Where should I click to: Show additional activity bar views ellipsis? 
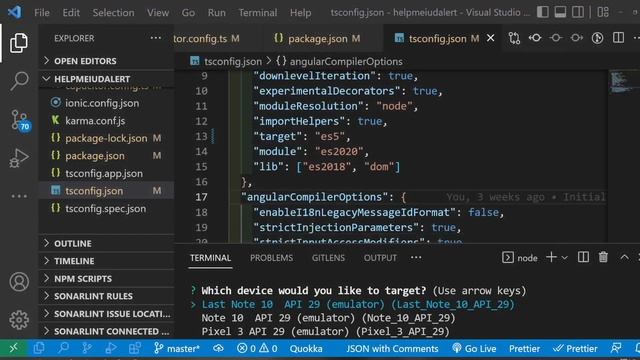click(x=19, y=196)
